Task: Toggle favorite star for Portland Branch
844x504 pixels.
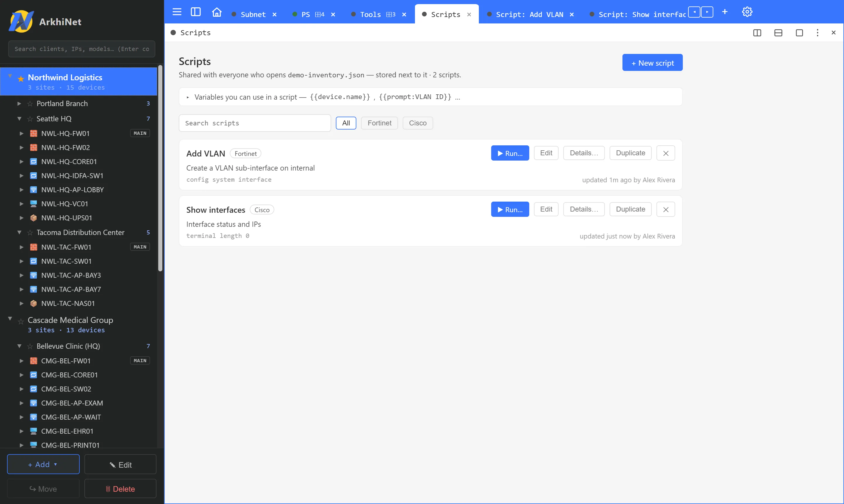Action: click(30, 104)
